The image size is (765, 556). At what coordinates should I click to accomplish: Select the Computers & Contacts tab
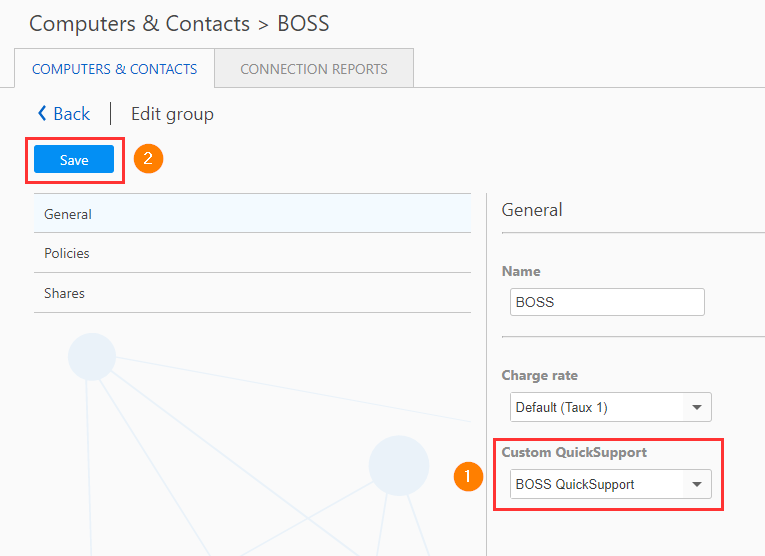[115, 69]
